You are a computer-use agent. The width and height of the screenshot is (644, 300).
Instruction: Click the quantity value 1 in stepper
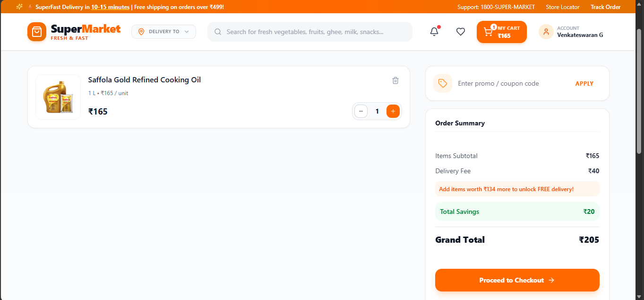(x=377, y=111)
